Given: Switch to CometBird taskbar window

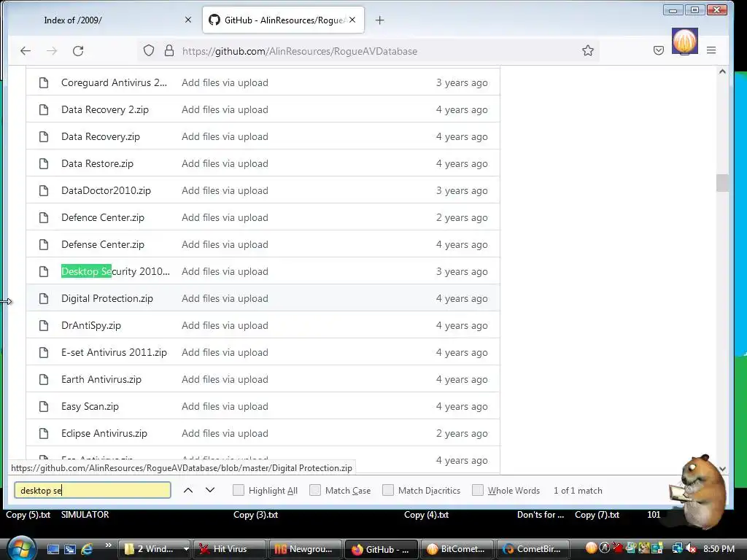Looking at the screenshot, I should [533, 549].
